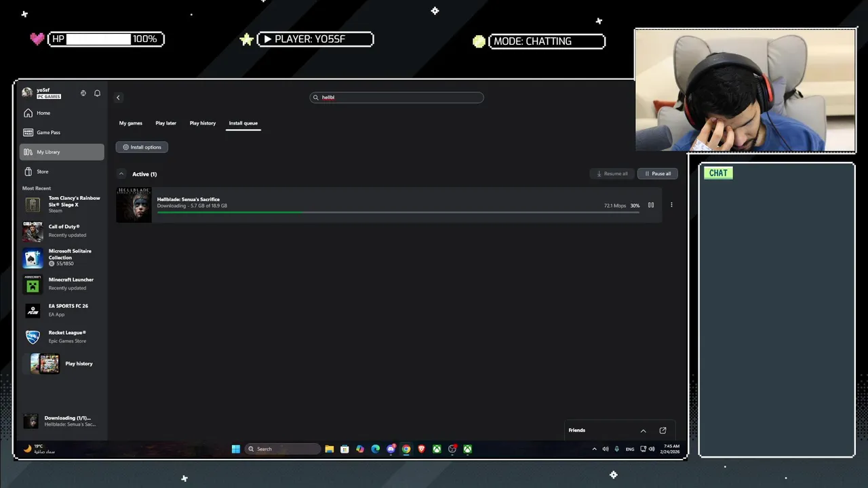Click the 30% progress value
This screenshot has height=488, width=868.
click(x=635, y=205)
